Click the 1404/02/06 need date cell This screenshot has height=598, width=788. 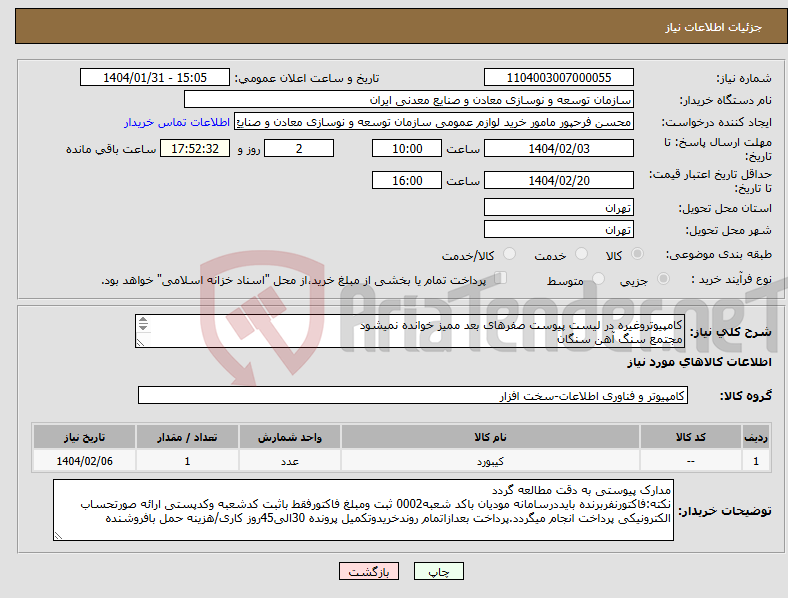(84, 461)
